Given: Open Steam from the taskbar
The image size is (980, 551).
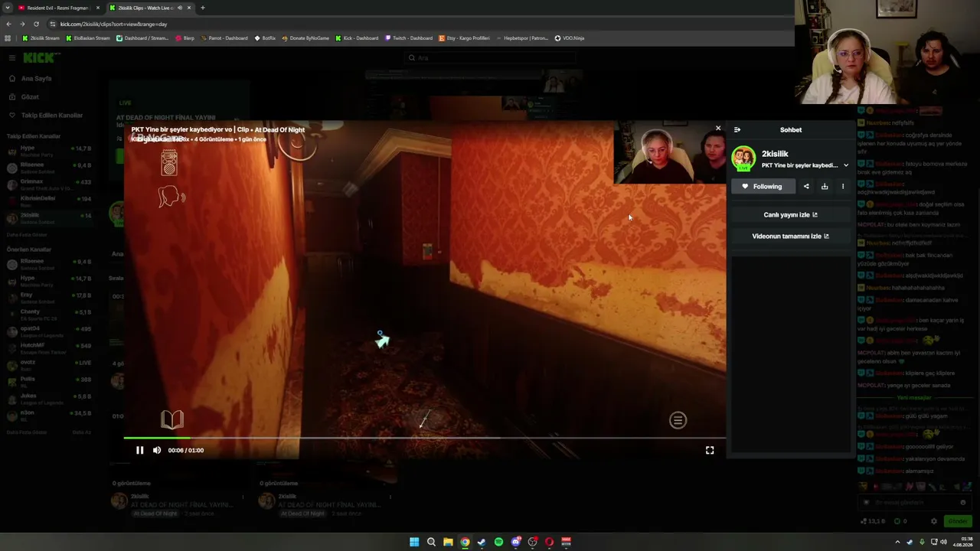Looking at the screenshot, I should [x=482, y=542].
